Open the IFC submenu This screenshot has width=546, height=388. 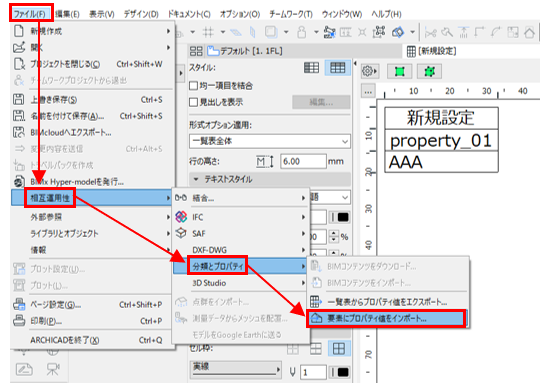tap(241, 217)
